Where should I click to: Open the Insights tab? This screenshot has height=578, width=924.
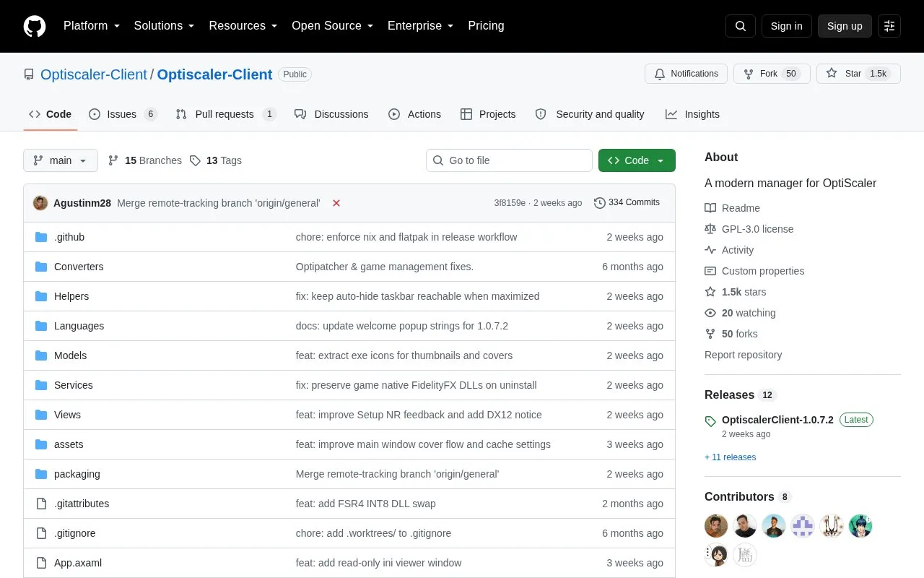pyautogui.click(x=692, y=114)
